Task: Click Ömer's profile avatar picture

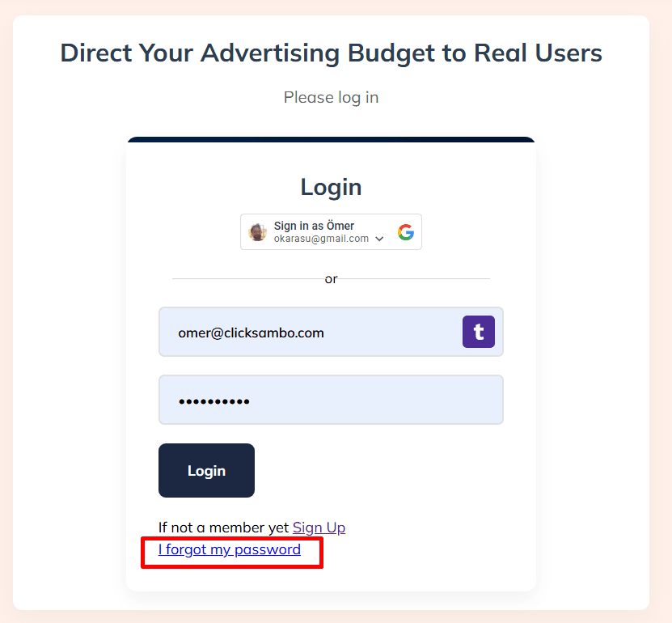Action: pyautogui.click(x=258, y=232)
